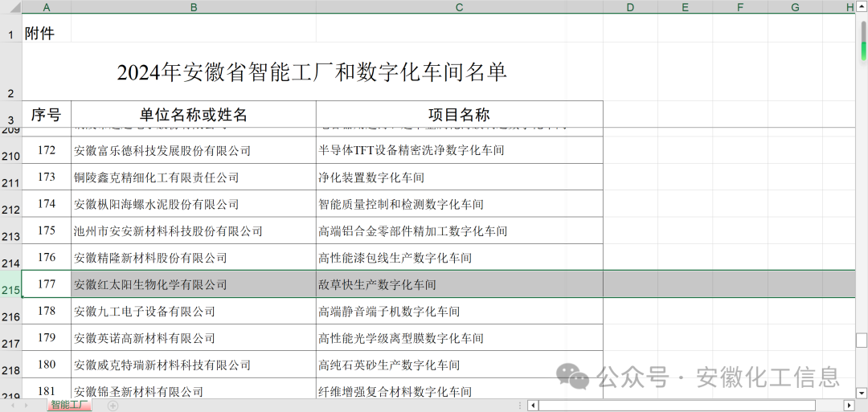Select row 210 header
The width and height of the screenshot is (868, 412).
10,150
